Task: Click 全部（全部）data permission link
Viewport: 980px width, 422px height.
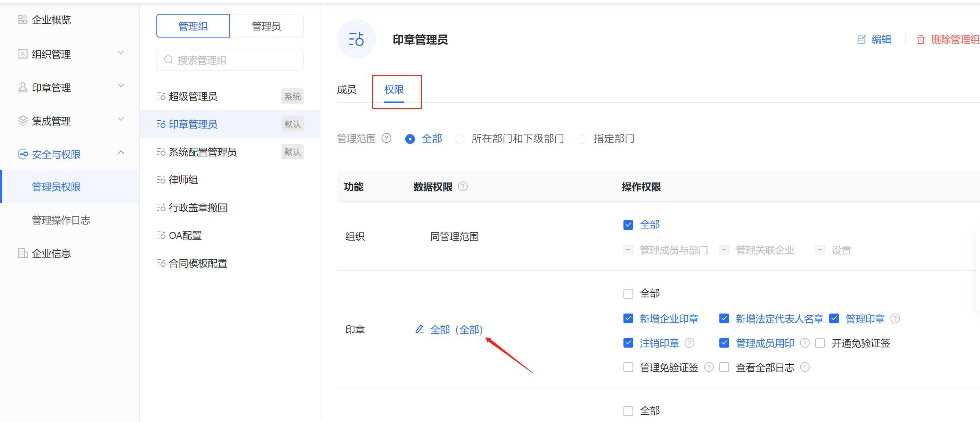Action: [x=457, y=330]
